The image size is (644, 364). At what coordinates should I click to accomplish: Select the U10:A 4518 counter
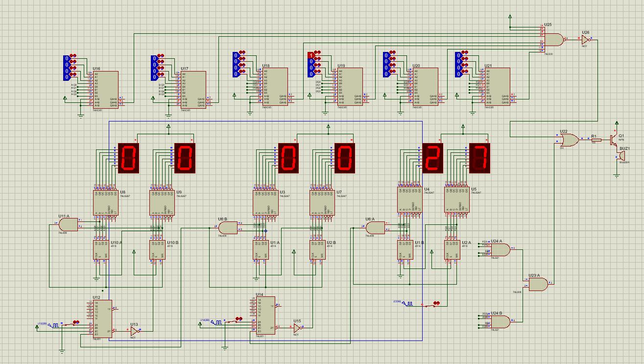(x=101, y=250)
